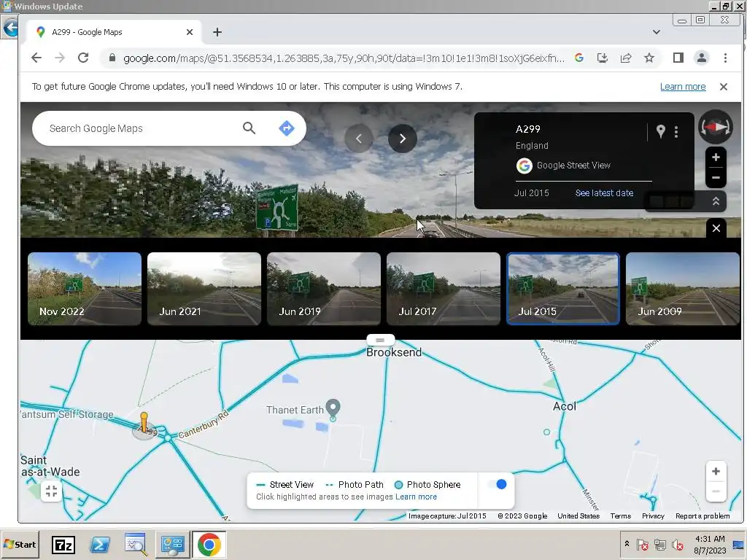Click the Acol place label on map

coord(565,406)
